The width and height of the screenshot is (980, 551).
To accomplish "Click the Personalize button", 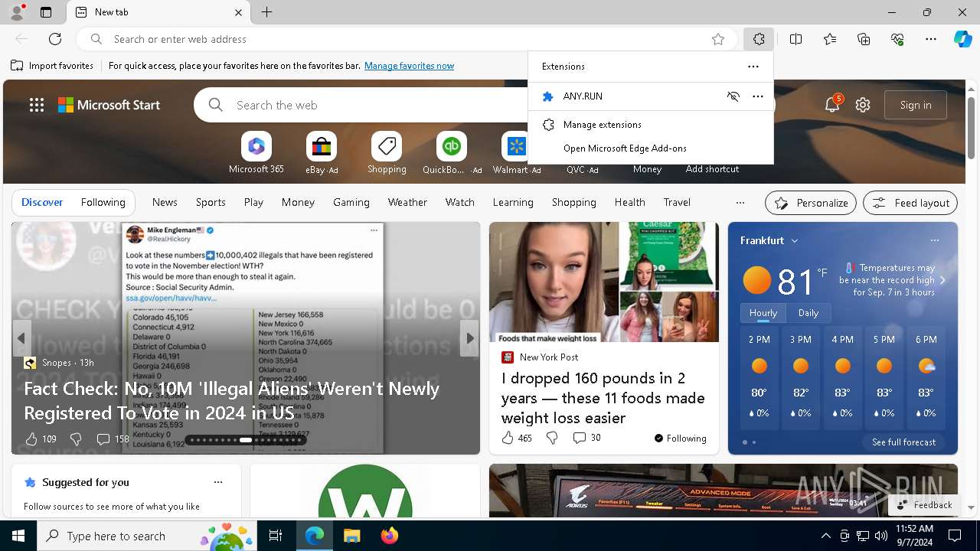I will coord(811,203).
